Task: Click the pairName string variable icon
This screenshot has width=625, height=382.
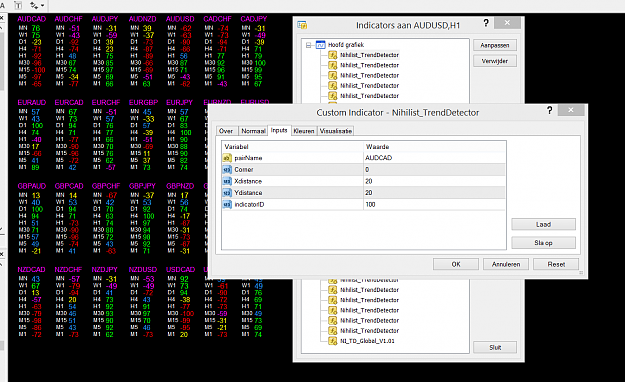Action: coord(227,158)
